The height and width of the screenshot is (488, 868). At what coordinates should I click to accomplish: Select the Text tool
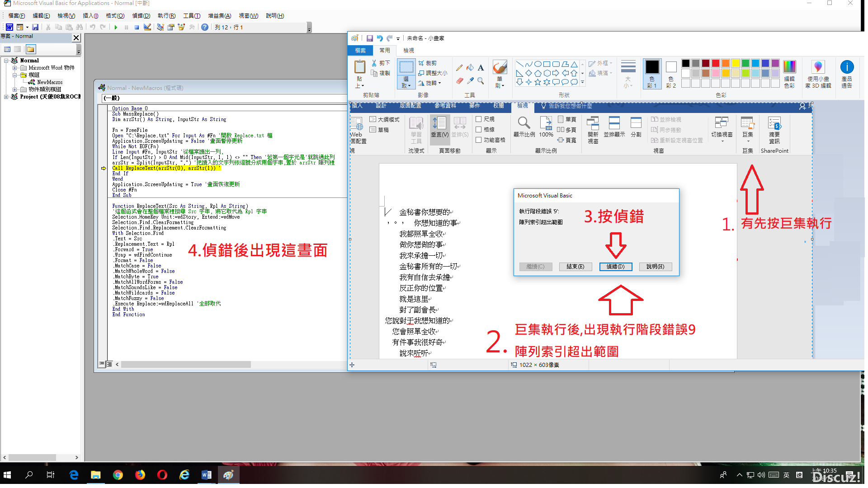pyautogui.click(x=481, y=68)
